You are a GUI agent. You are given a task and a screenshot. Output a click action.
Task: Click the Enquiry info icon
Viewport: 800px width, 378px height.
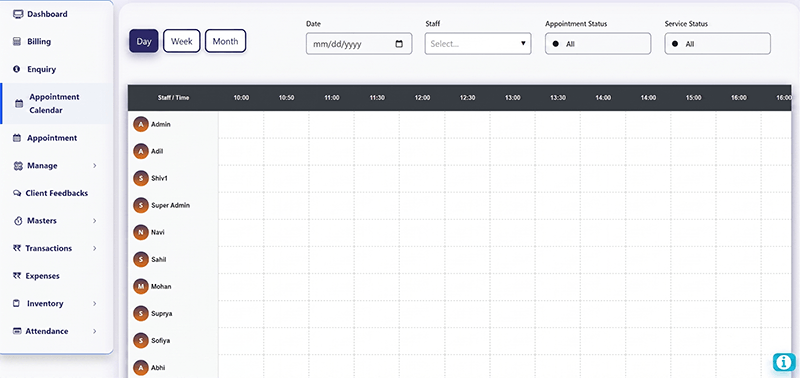[x=17, y=69]
